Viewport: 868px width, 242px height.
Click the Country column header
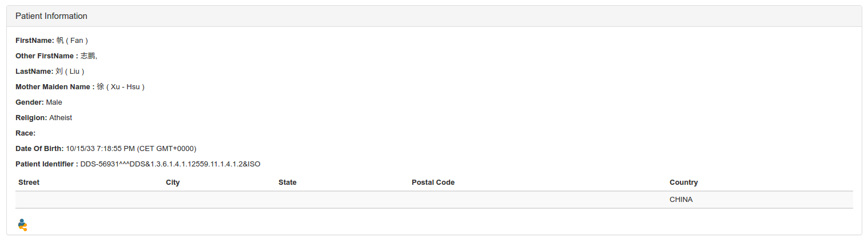click(x=683, y=182)
